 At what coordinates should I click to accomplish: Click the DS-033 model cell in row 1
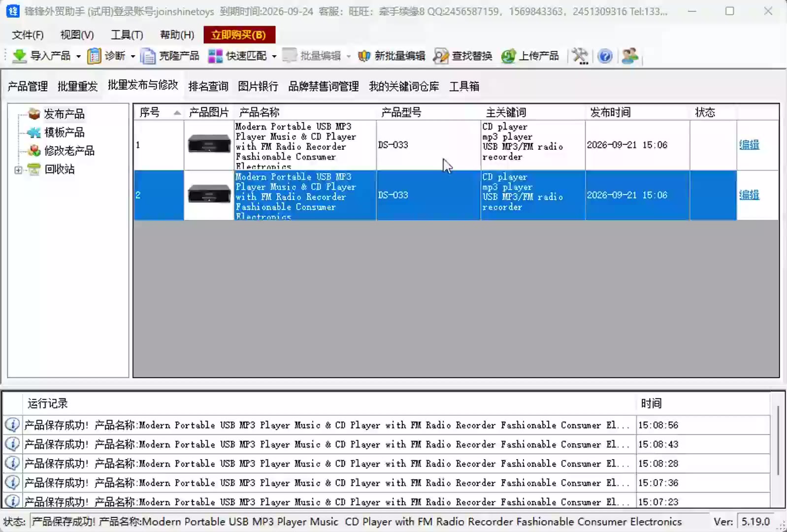point(428,145)
